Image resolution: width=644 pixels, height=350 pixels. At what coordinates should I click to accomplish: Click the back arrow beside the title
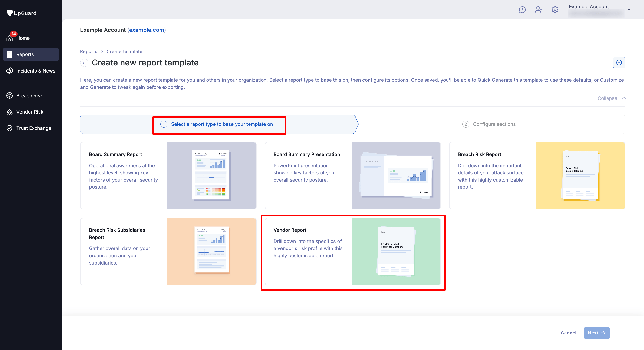point(84,63)
